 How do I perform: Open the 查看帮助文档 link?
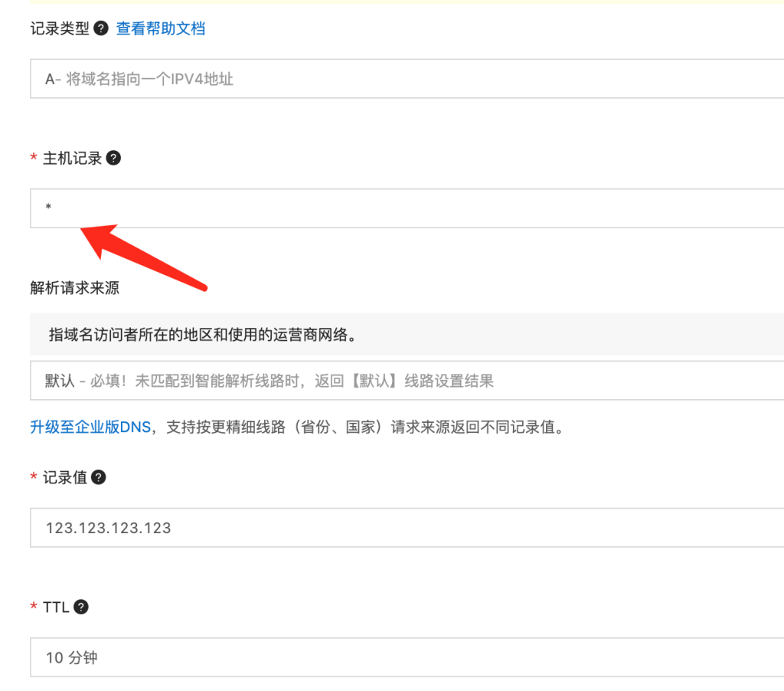point(161,29)
